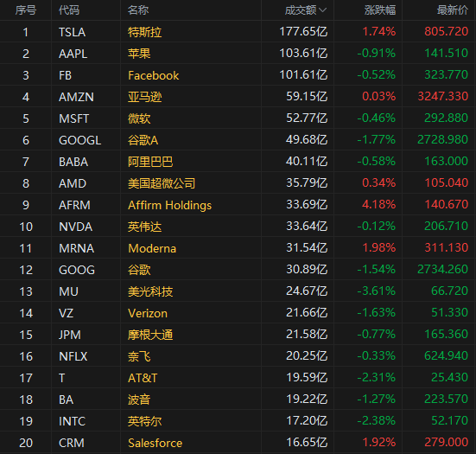Open the Affirm Holdings link
The width and height of the screenshot is (476, 454).
(169, 205)
